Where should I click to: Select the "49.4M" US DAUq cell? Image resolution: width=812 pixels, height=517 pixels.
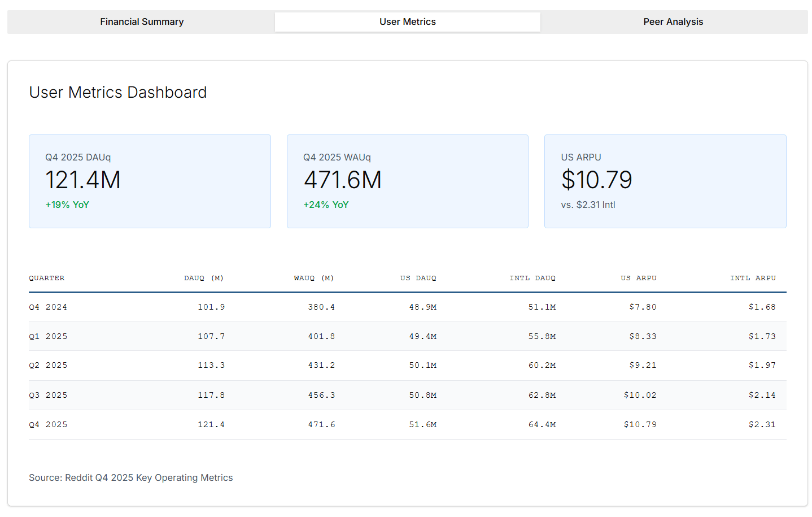(423, 337)
